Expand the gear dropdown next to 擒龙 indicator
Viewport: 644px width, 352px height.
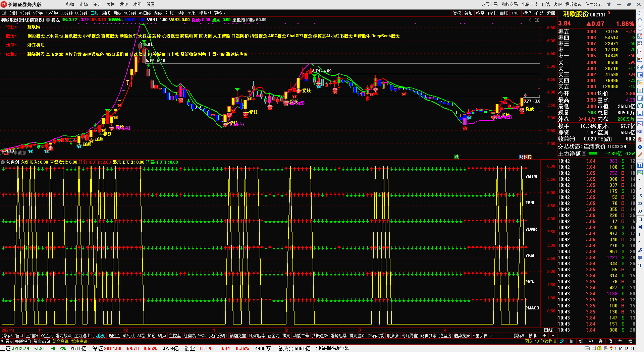tap(48, 20)
